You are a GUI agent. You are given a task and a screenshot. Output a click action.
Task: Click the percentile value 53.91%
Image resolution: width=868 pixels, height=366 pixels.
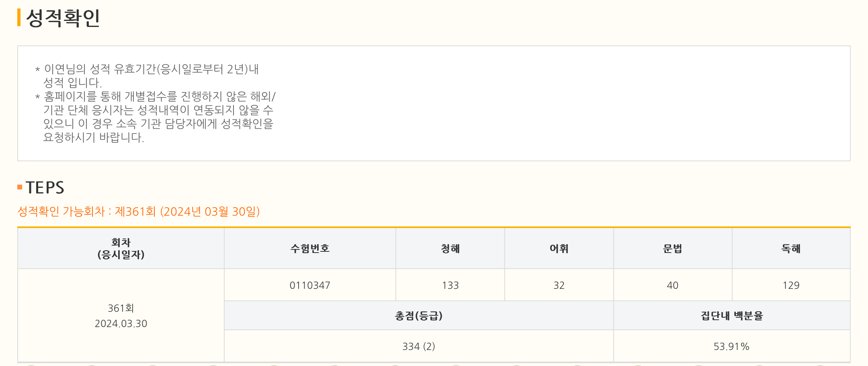pos(731,346)
